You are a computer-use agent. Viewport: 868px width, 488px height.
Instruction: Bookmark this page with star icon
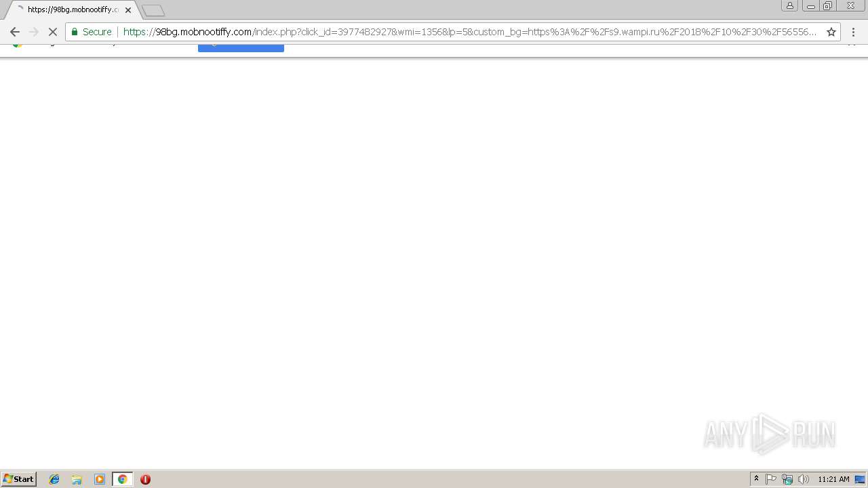(831, 32)
